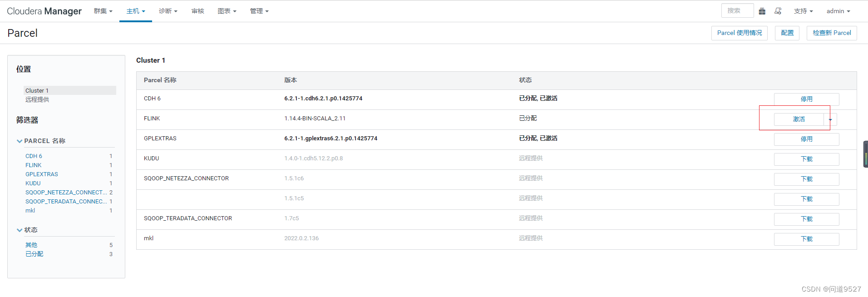Select Cluster 1 location
This screenshot has width=868, height=297.
coord(69,90)
